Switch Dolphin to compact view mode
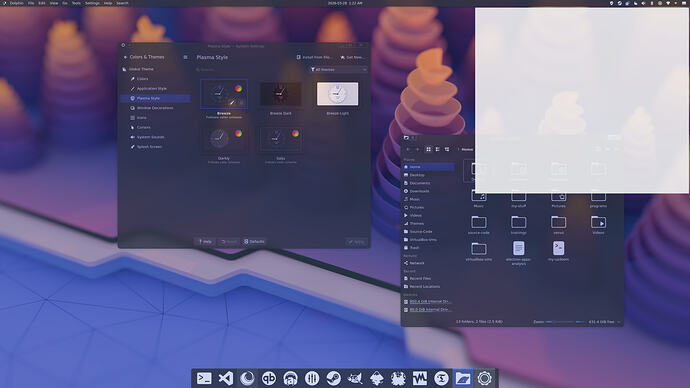 (437, 150)
